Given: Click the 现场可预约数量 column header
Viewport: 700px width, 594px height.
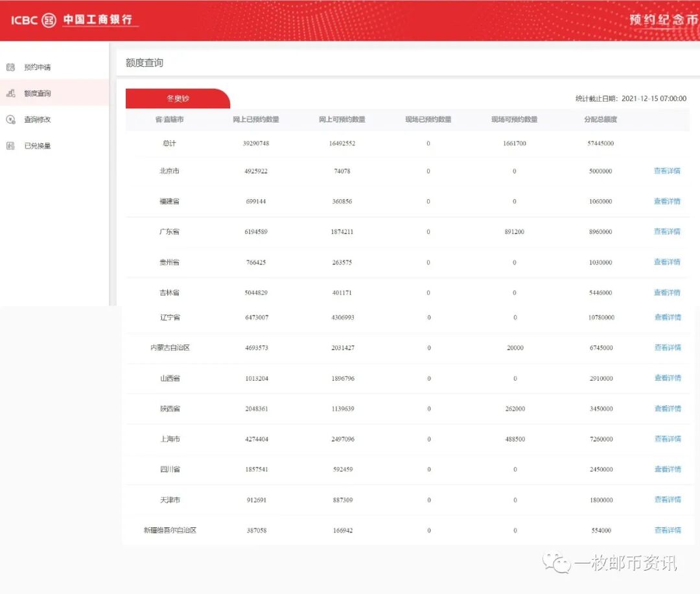Looking at the screenshot, I should pyautogui.click(x=514, y=119).
